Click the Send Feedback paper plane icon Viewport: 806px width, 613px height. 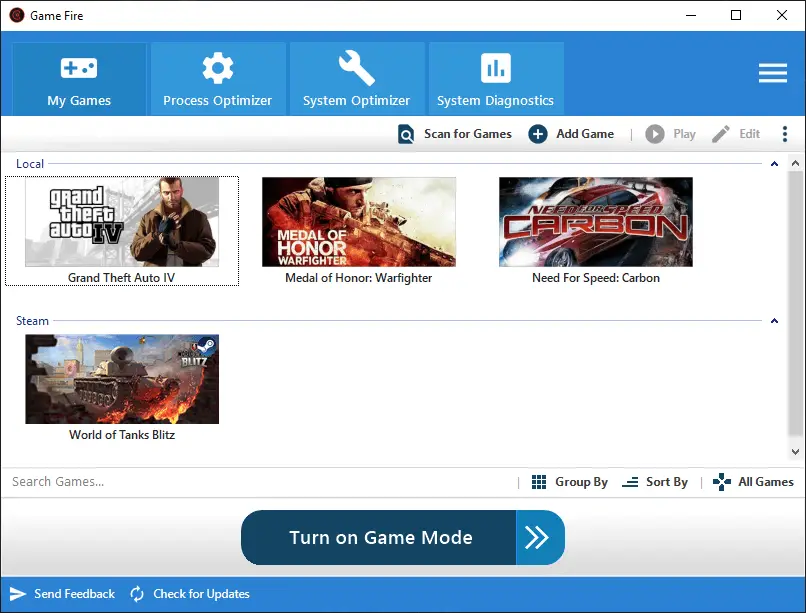coord(17,594)
